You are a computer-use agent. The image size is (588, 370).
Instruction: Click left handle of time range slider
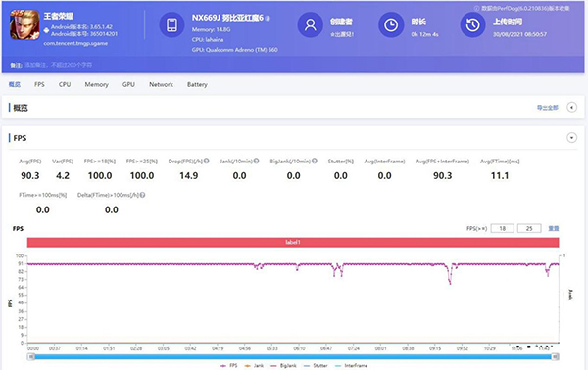(32, 357)
